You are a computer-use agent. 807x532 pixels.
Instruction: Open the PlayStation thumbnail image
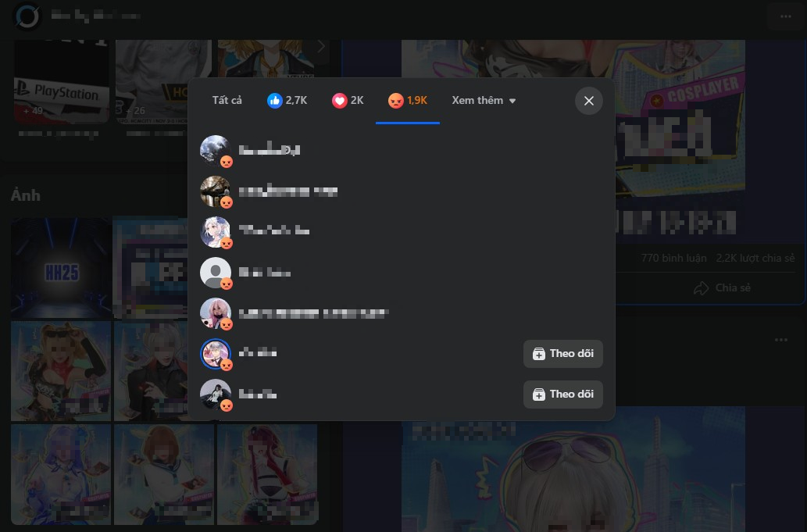pos(61,82)
